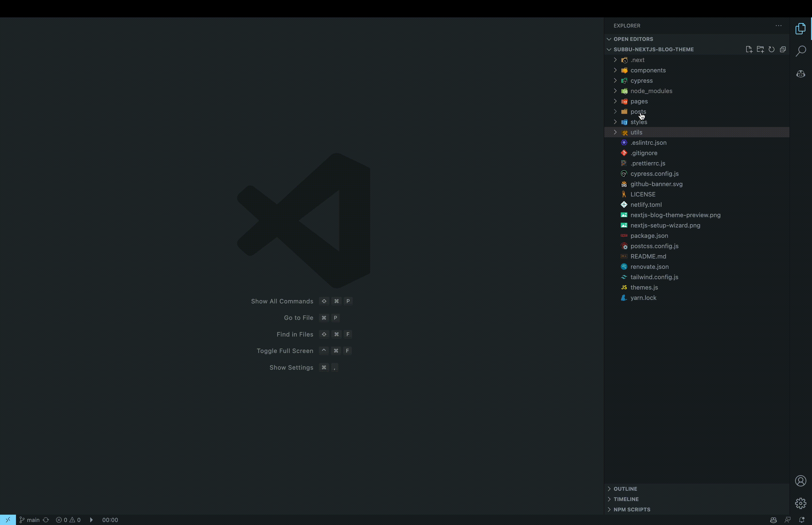812x525 pixels.
Task: Toggle the Explorer view in the activity bar
Action: click(800, 29)
